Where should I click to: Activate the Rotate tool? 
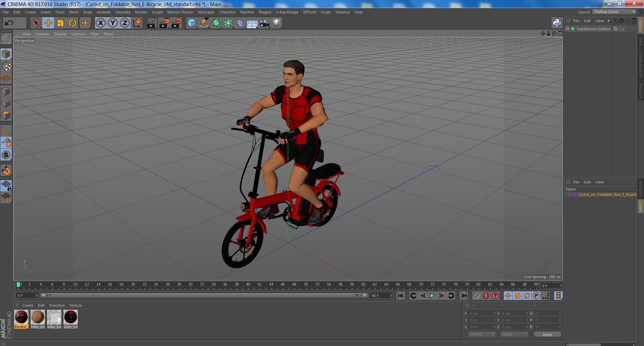72,23
